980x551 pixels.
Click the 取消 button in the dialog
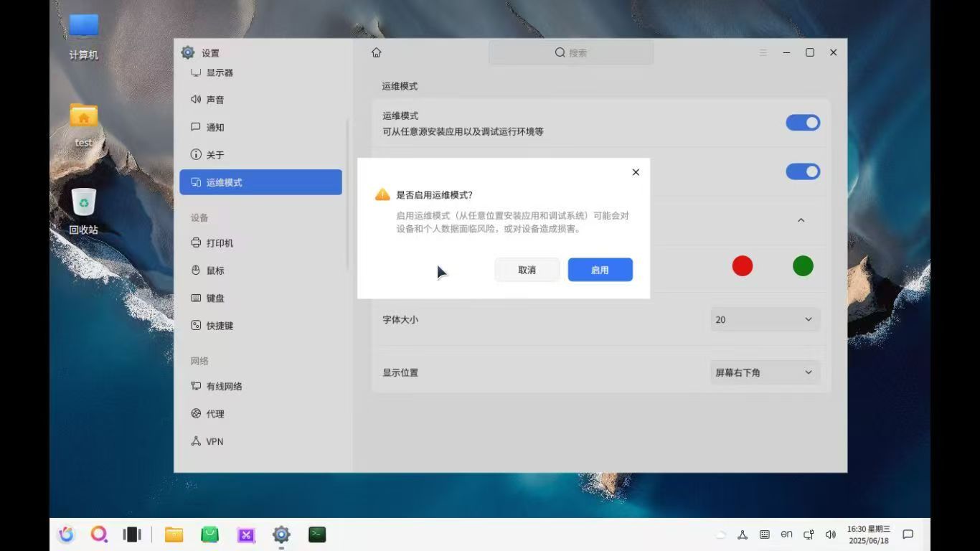coord(527,270)
